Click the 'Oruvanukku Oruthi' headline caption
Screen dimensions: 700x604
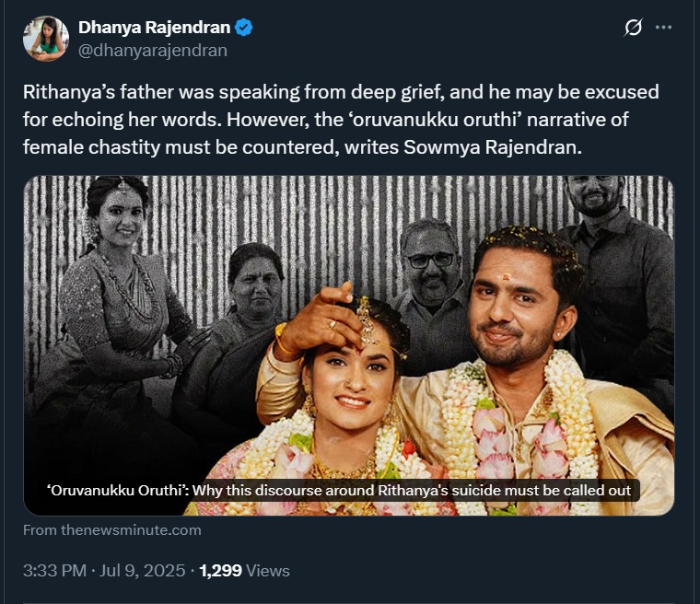point(339,490)
